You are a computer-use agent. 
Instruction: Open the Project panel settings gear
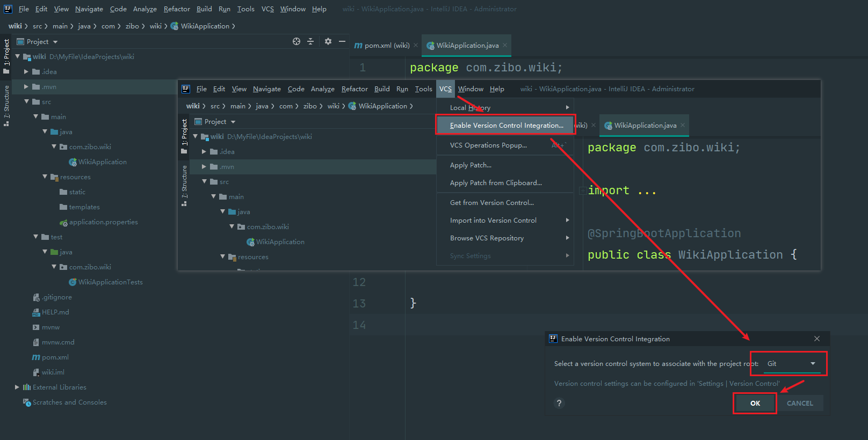click(328, 41)
